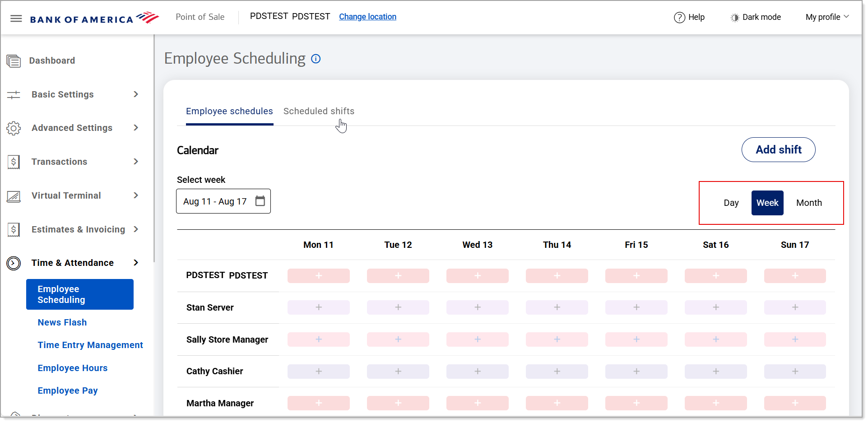Image resolution: width=868 pixels, height=423 pixels.
Task: Add shift for Sally Store Manager on Thu 14
Action: click(557, 339)
